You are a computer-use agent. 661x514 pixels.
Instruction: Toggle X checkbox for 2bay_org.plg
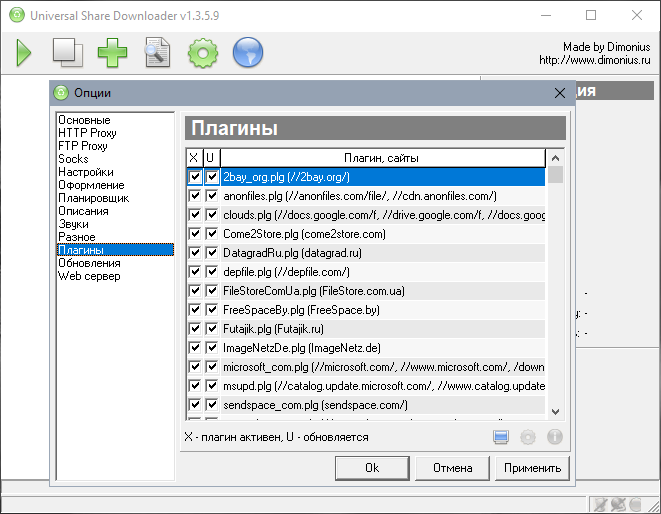coord(195,177)
